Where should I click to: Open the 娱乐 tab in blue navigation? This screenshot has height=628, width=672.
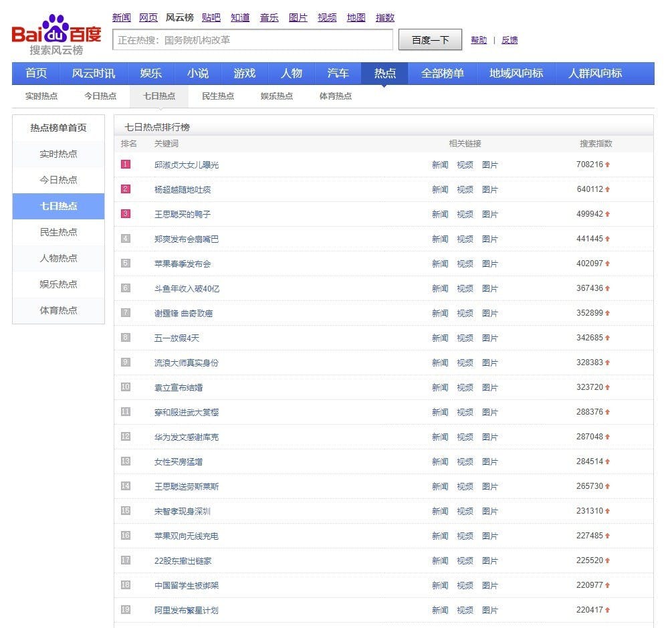[151, 74]
